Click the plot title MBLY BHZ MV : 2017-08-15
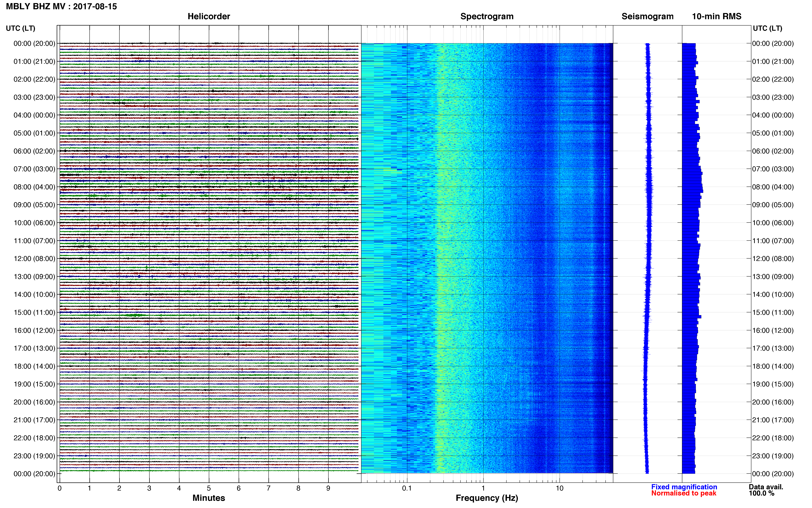Screen dimensions: 812x508 61,6
